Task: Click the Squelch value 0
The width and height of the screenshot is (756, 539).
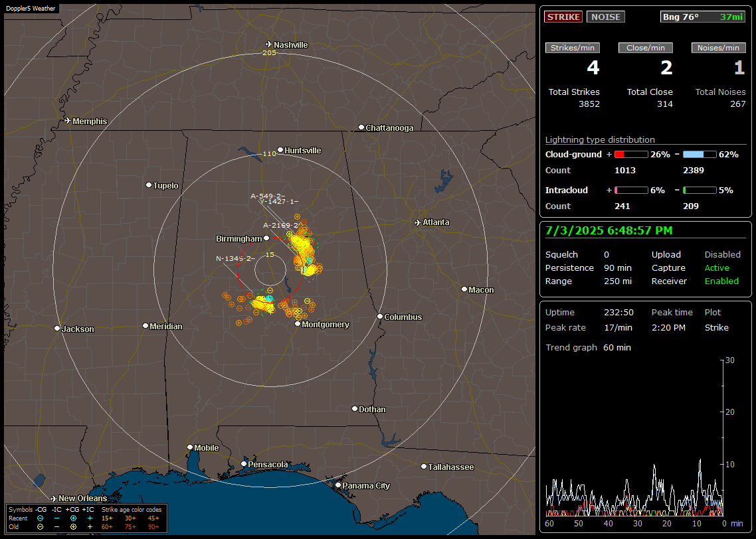Action: [x=607, y=255]
